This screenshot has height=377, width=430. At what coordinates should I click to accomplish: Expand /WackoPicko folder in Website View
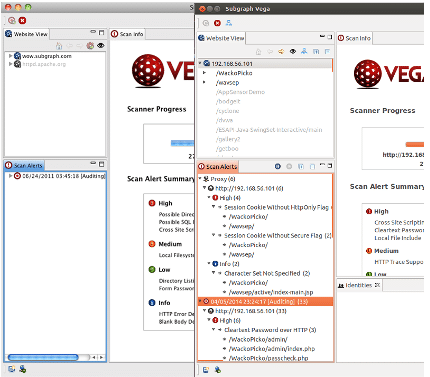click(205, 73)
